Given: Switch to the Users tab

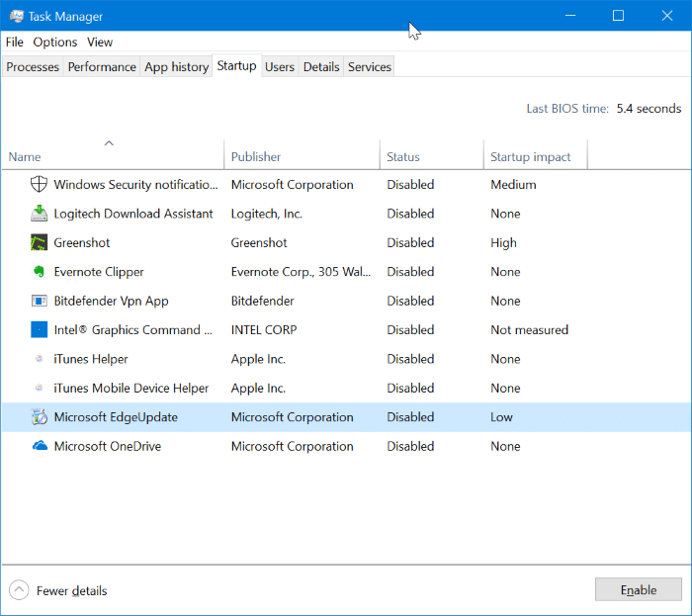Looking at the screenshot, I should 280,66.
